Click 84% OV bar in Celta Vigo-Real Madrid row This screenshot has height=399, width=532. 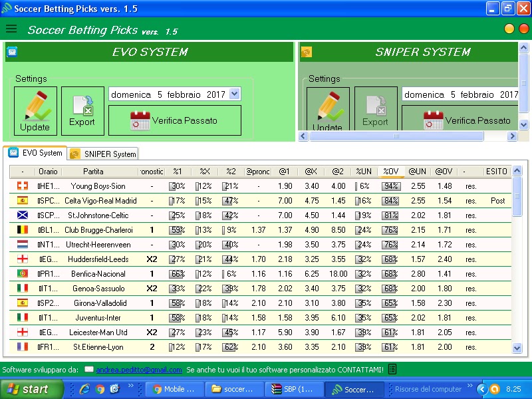[x=390, y=201]
